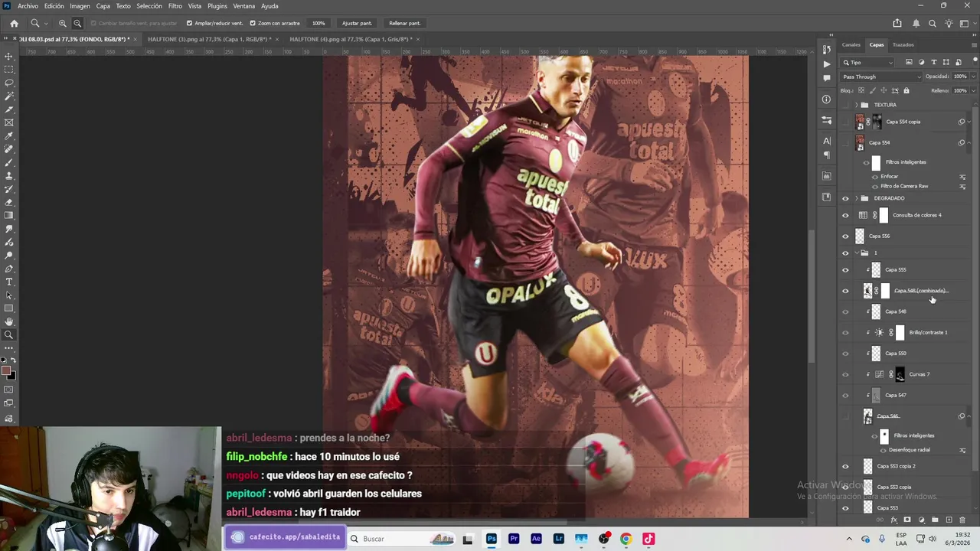Screen dimensions: 980x551
Task: Select the Eyedropper tool
Action: tap(9, 136)
